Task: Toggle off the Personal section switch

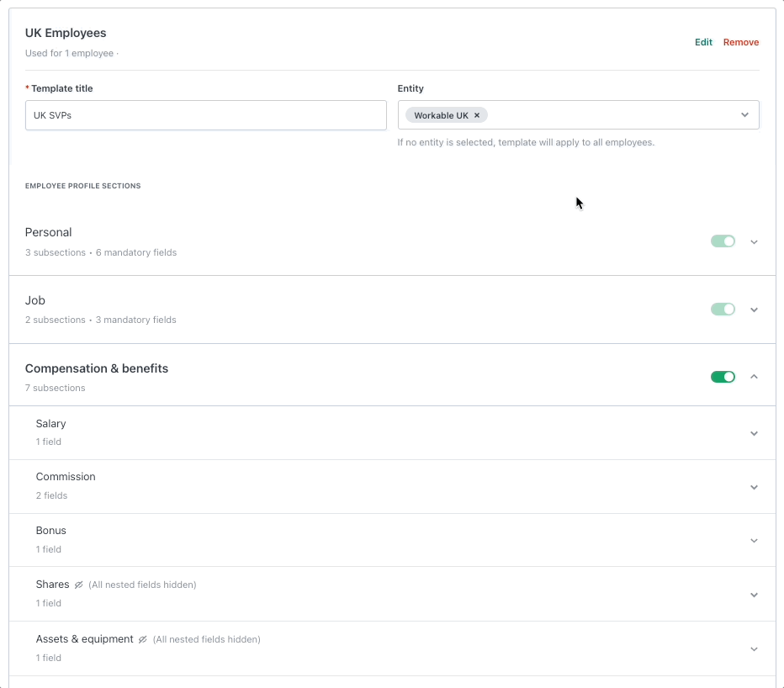Action: tap(723, 241)
